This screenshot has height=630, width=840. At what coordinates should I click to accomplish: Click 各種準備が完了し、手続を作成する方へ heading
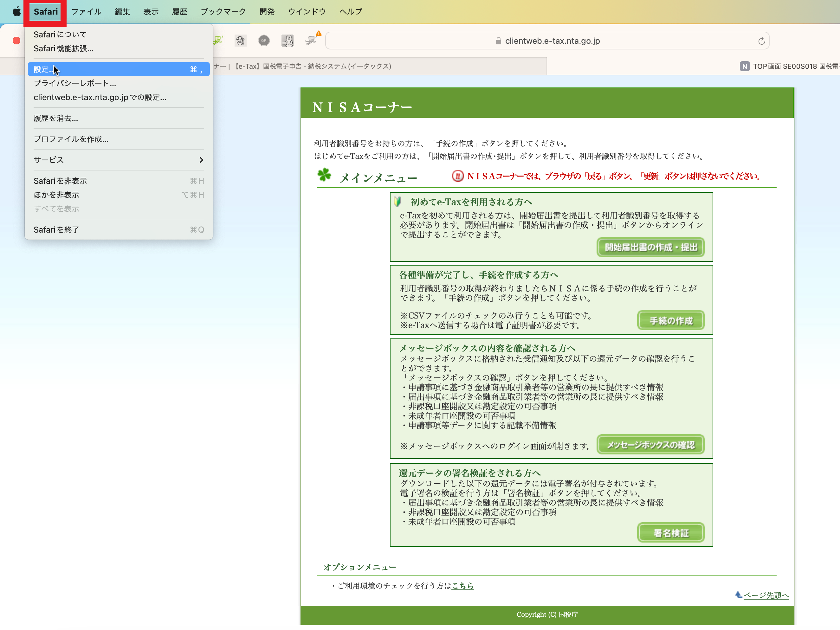(478, 274)
